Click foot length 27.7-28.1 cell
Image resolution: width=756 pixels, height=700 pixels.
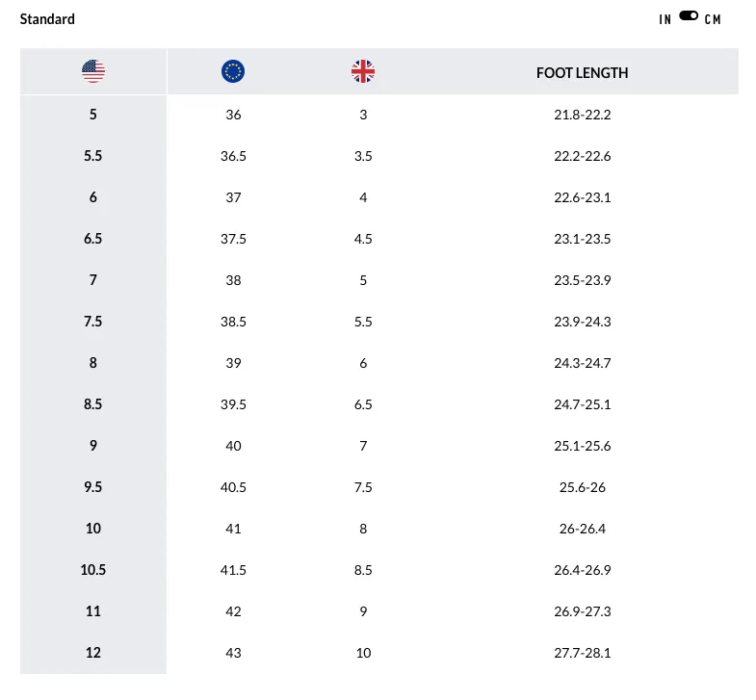point(583,653)
